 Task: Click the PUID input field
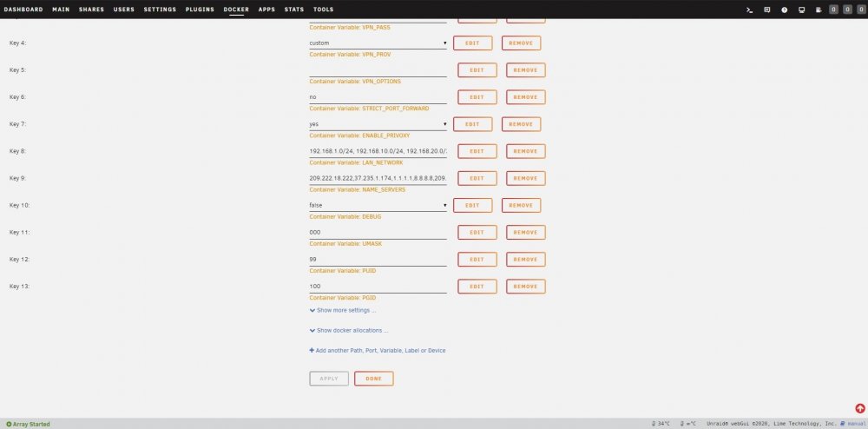(378, 260)
